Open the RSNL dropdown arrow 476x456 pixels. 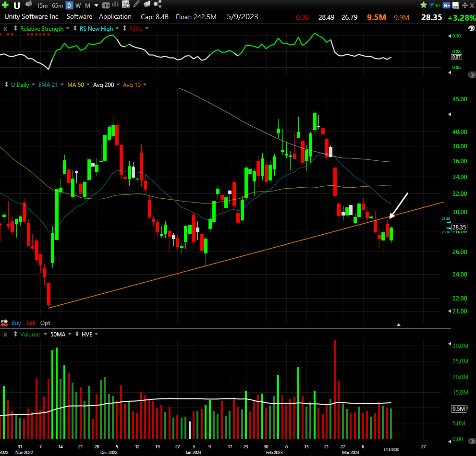coord(147,28)
